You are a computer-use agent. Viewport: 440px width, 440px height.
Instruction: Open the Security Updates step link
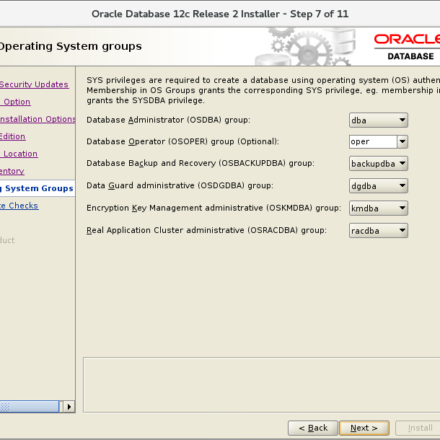34,85
